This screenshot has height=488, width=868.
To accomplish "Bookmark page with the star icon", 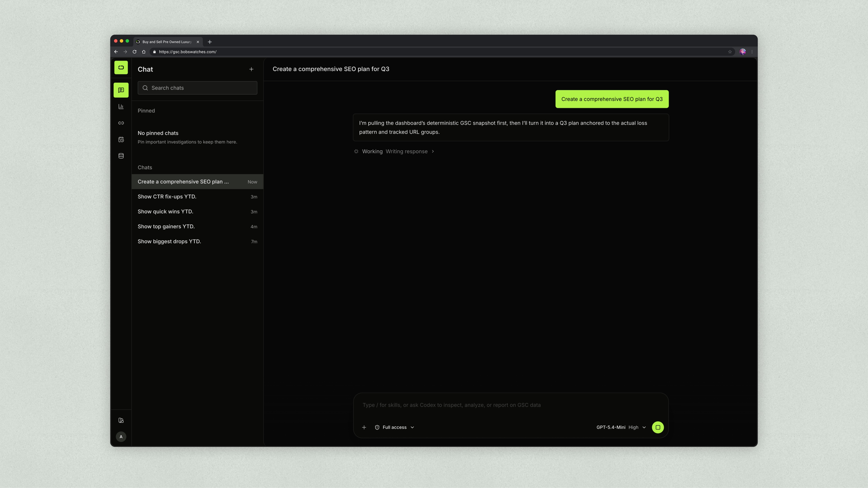I will coord(730,52).
